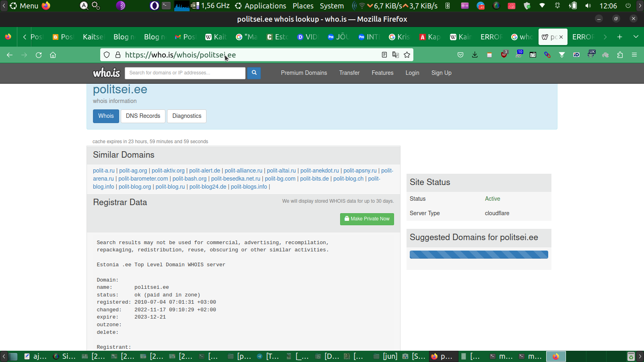
Task: Switch to the DNS Records tab
Action: pyautogui.click(x=143, y=116)
